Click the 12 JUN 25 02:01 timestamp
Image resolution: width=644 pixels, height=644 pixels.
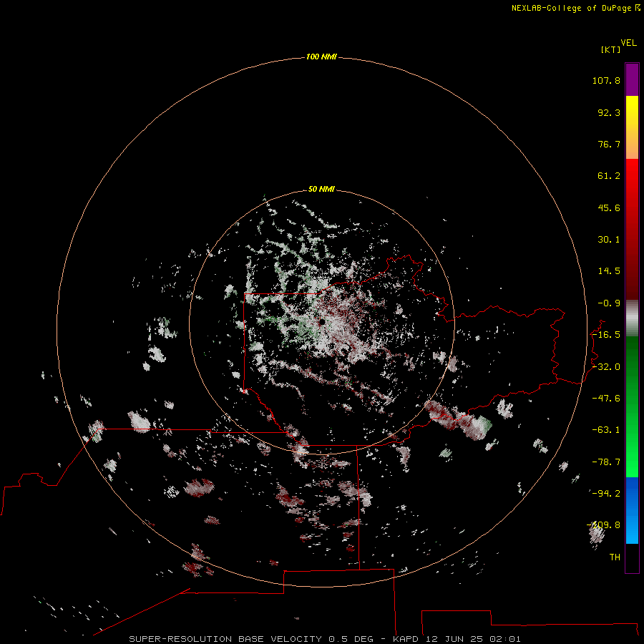pos(473,639)
